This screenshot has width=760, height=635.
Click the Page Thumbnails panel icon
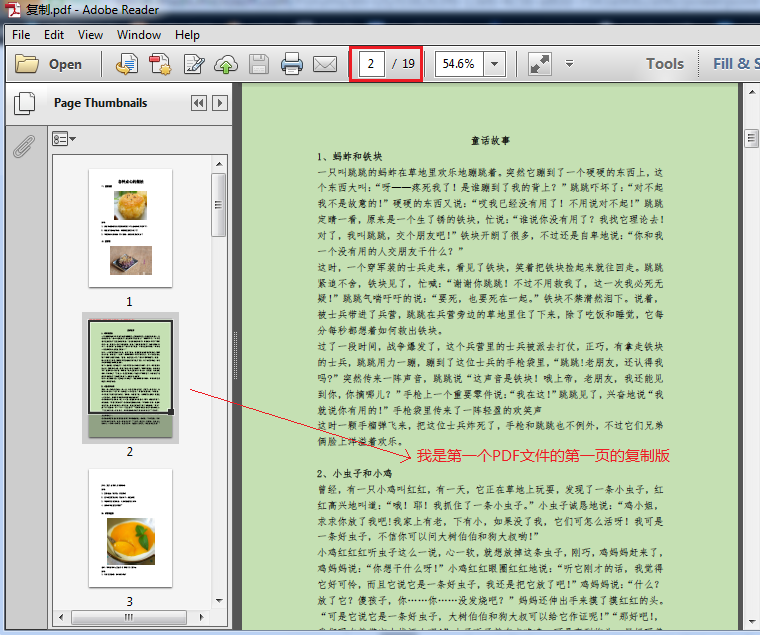click(x=25, y=103)
